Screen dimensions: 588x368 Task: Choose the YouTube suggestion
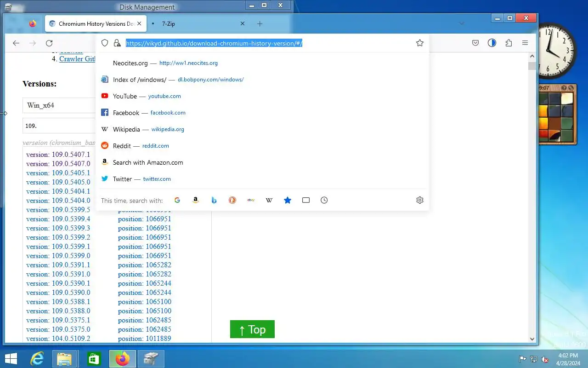(263, 96)
